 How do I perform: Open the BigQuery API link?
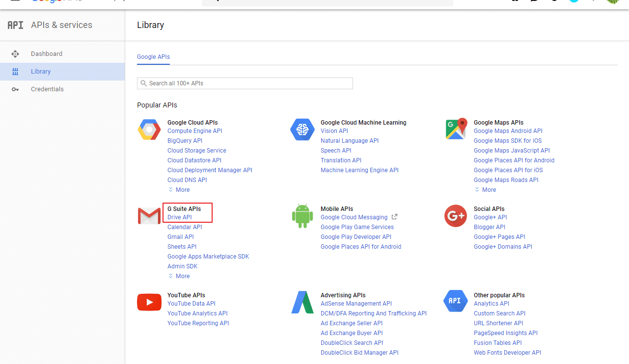[x=185, y=141]
